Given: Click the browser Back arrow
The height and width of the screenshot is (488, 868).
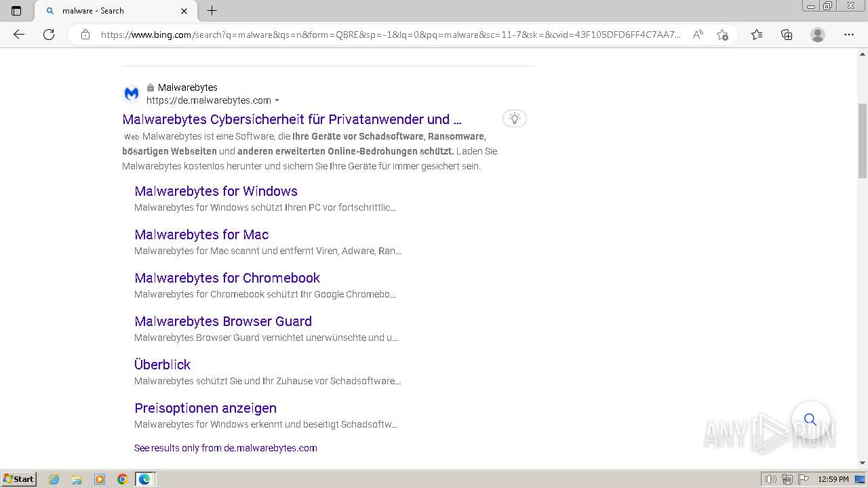Looking at the screenshot, I should pos(19,35).
